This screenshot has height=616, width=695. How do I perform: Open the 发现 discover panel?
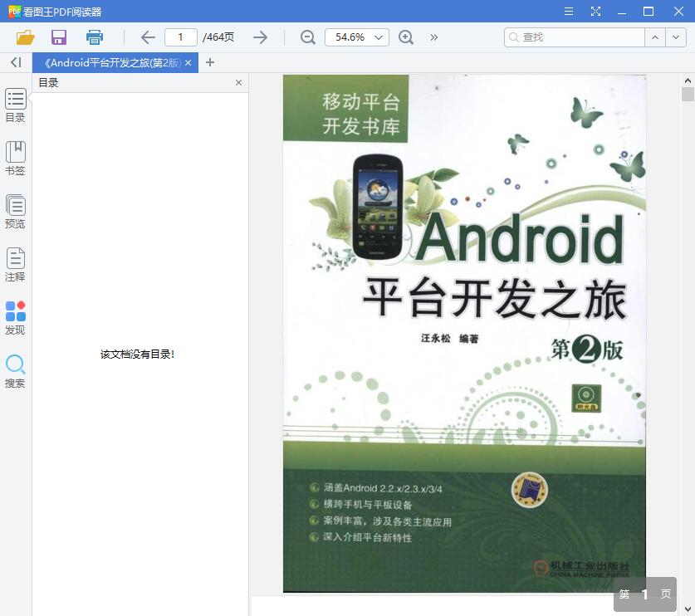[x=15, y=316]
